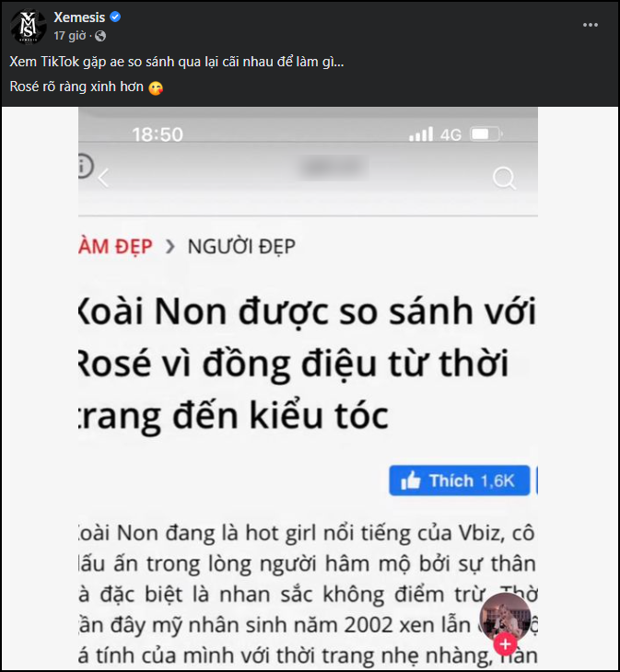
Task: Tap the magnifier search icon
Action: (504, 178)
